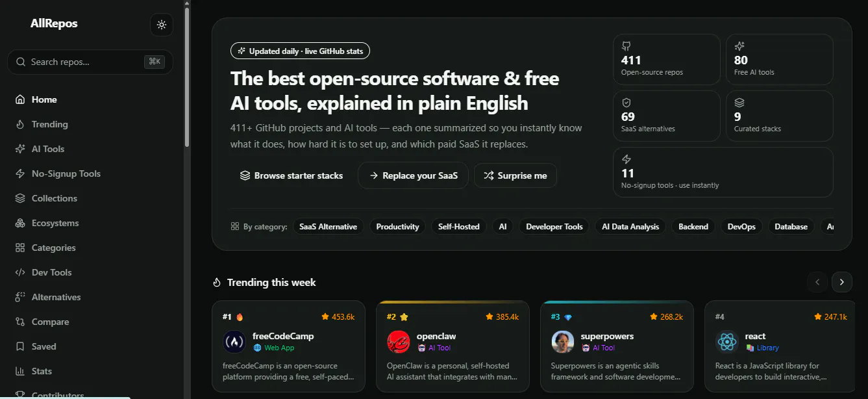
Task: Click the shield icon in SaaS alternatives card
Action: [626, 103]
